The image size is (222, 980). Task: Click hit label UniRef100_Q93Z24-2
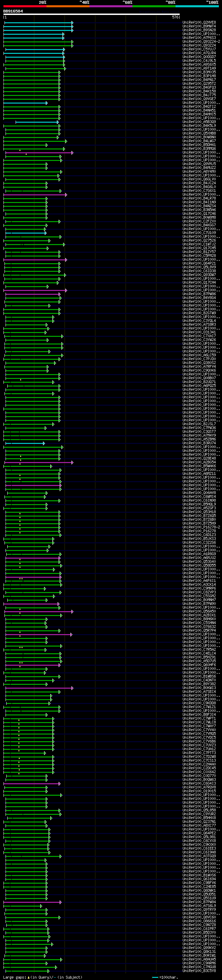click(x=202, y=41)
